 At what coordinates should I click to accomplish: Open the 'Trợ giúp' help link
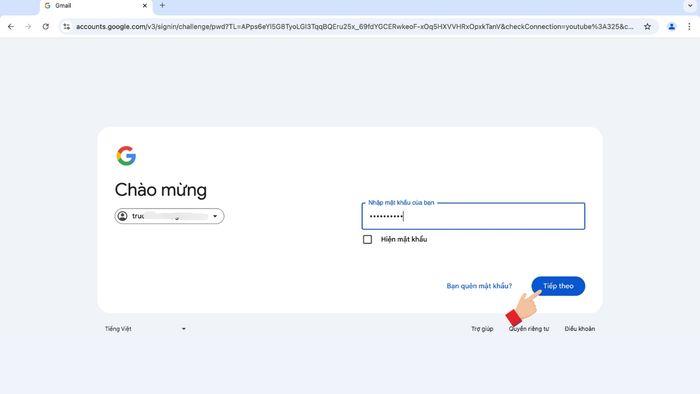(482, 329)
